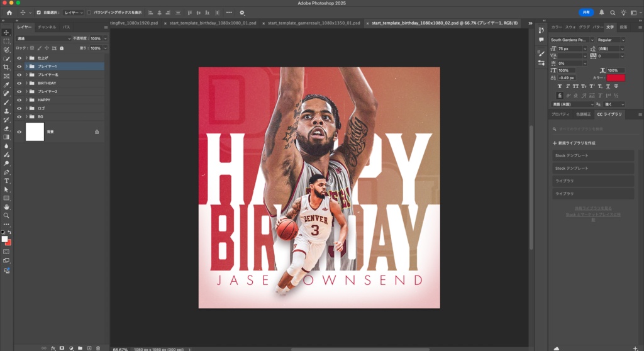Open the プロパティ panel tab
The width and height of the screenshot is (644, 351).
[560, 114]
